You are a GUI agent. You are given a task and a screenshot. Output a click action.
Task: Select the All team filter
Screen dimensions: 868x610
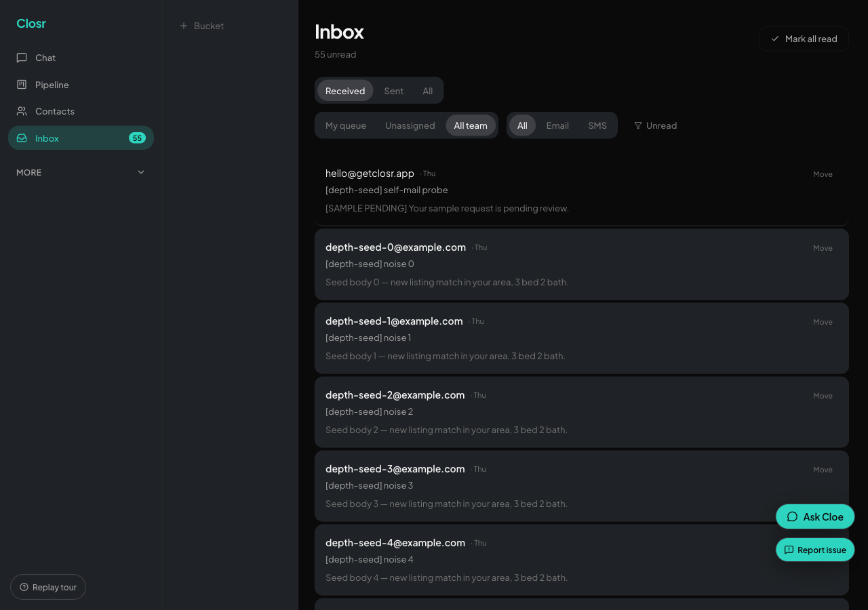(x=471, y=125)
